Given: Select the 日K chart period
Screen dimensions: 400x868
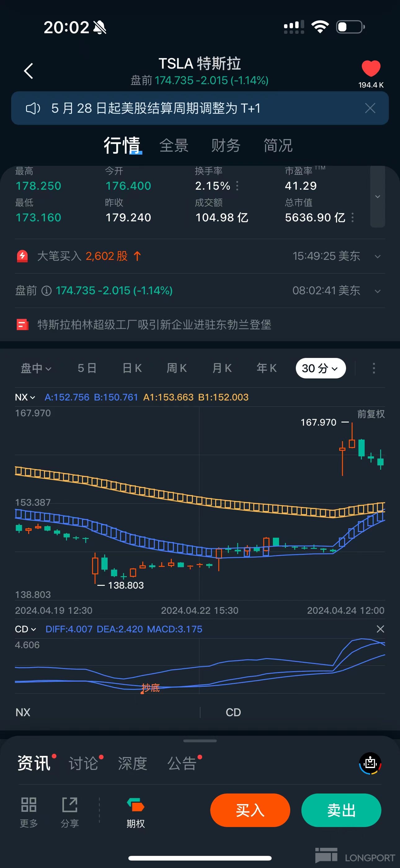Looking at the screenshot, I should pyautogui.click(x=132, y=368).
